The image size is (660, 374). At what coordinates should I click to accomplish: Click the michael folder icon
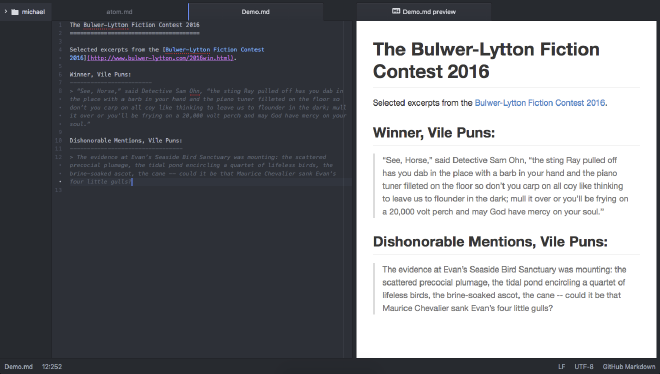click(x=15, y=12)
